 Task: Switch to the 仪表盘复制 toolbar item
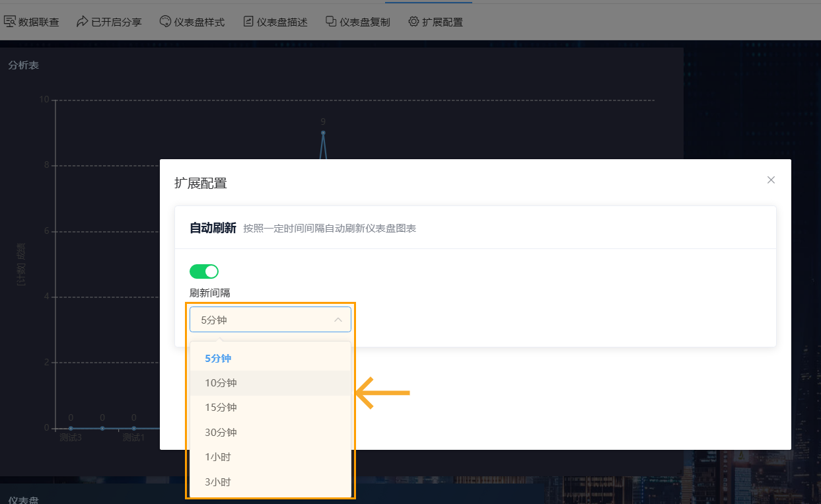click(357, 21)
